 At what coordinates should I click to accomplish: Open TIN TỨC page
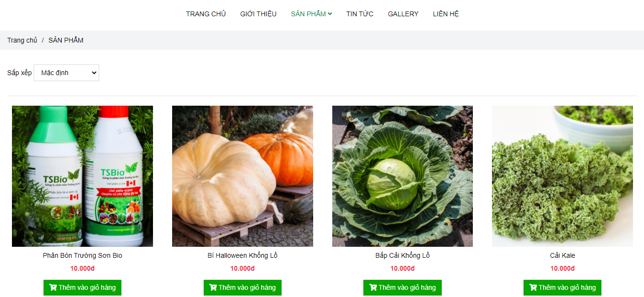pyautogui.click(x=360, y=14)
